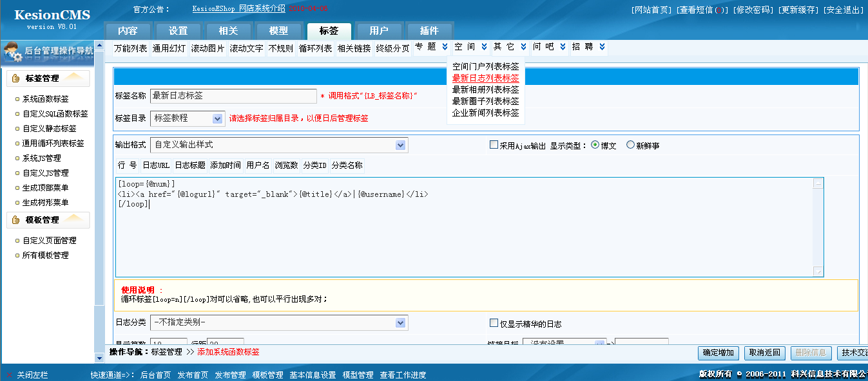Click the 取消返回 button

[x=765, y=353]
